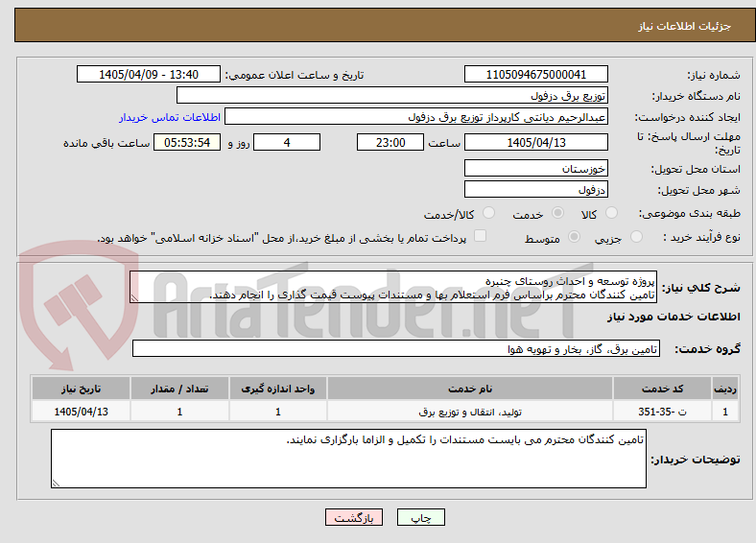756x543 pixels.
Task: Click the کد خدمت column header
Action: [663, 389]
